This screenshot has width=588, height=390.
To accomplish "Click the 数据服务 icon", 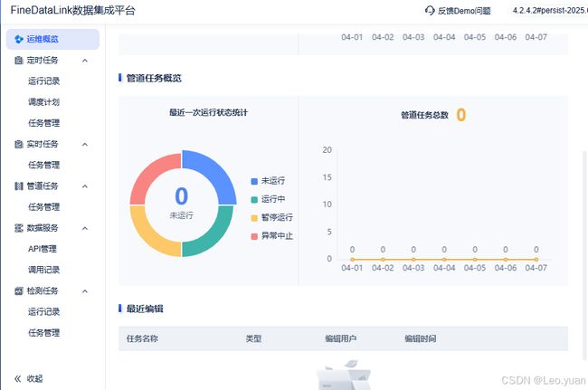I will click(x=19, y=228).
